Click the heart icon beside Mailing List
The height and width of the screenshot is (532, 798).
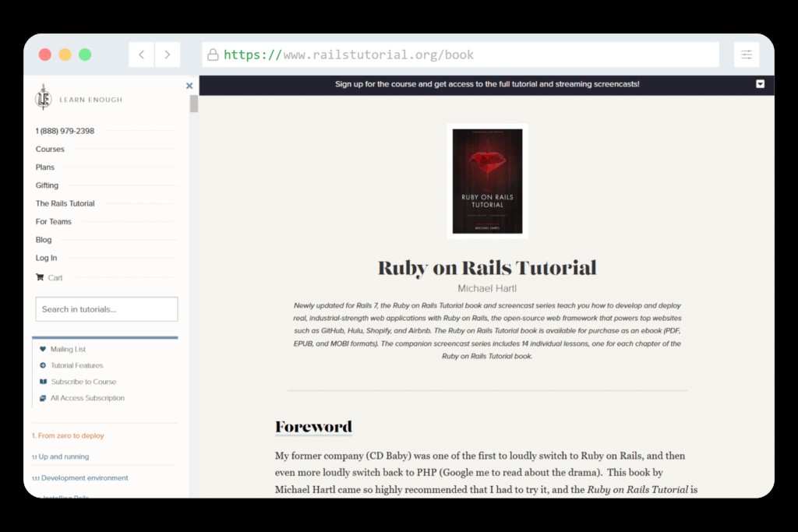(43, 349)
